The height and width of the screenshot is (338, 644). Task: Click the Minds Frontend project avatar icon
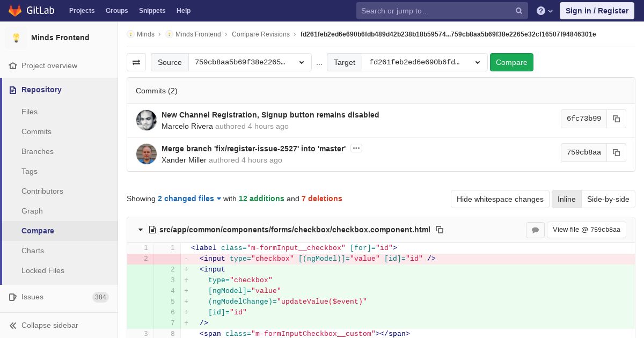click(16, 38)
